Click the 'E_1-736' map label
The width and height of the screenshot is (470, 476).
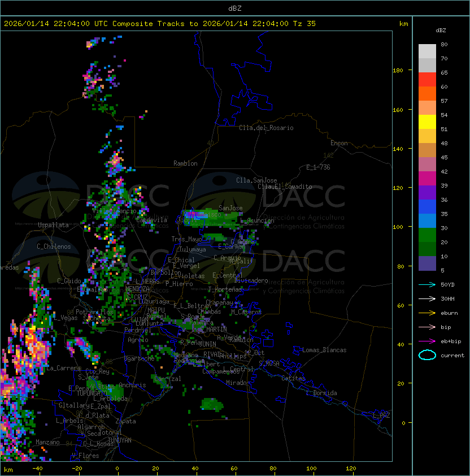pyautogui.click(x=318, y=167)
